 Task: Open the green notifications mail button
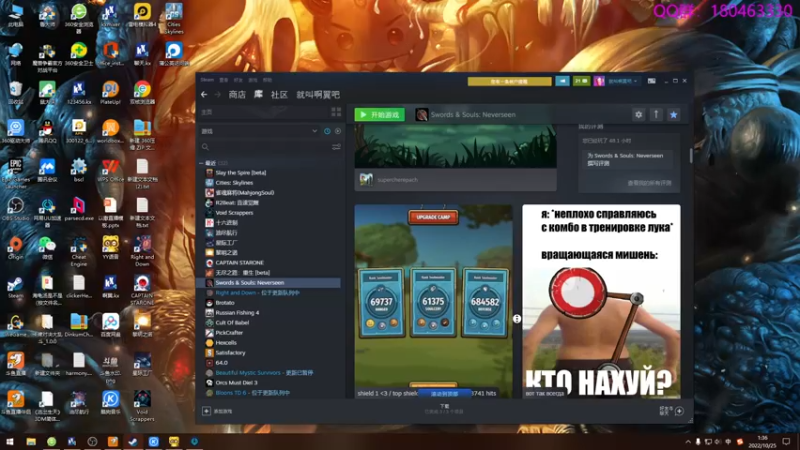pyautogui.click(x=581, y=81)
